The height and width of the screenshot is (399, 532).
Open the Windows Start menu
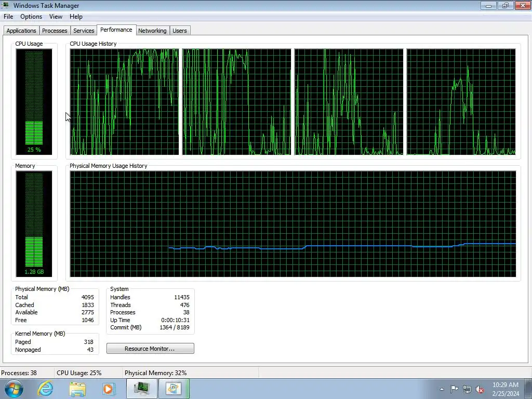click(14, 389)
